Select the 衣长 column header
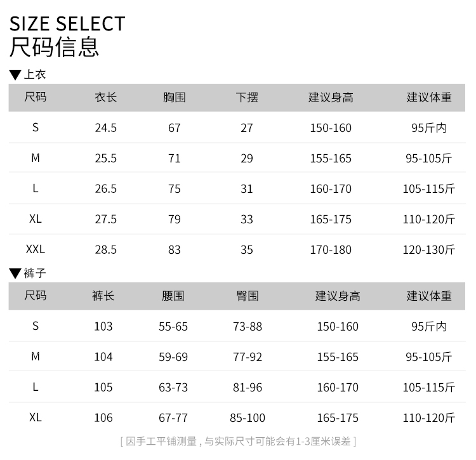 click(x=105, y=98)
